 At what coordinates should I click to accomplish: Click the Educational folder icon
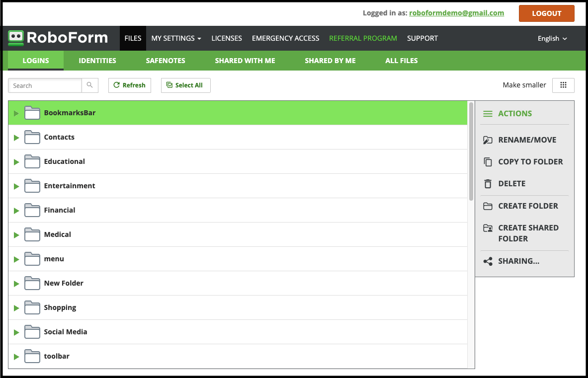32,161
